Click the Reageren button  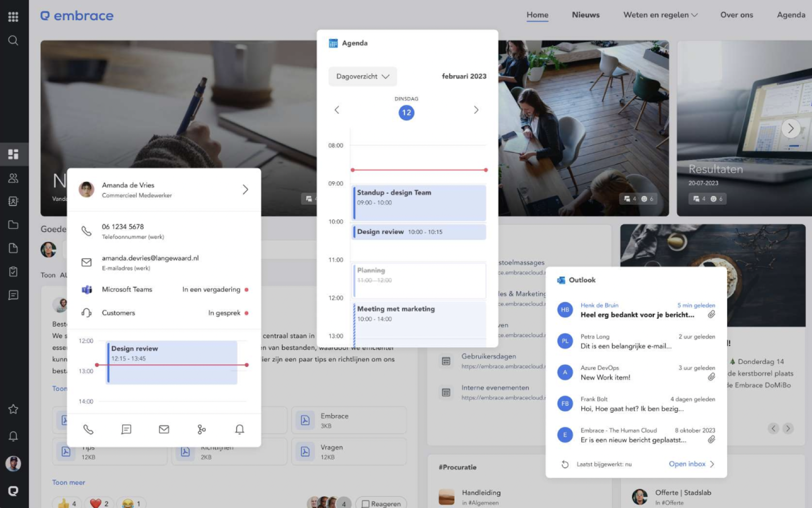[381, 504]
